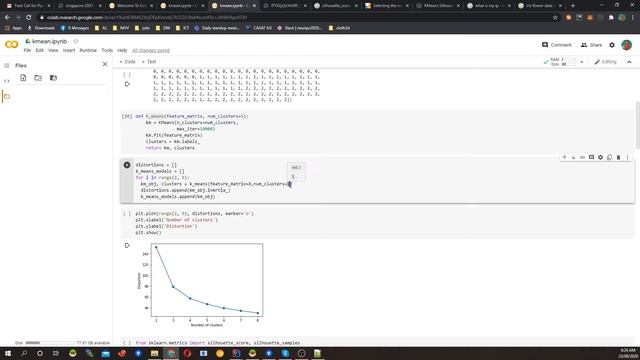The width and height of the screenshot is (640, 360).
Task: Mirror cell in tab icon
Action: [609, 157]
